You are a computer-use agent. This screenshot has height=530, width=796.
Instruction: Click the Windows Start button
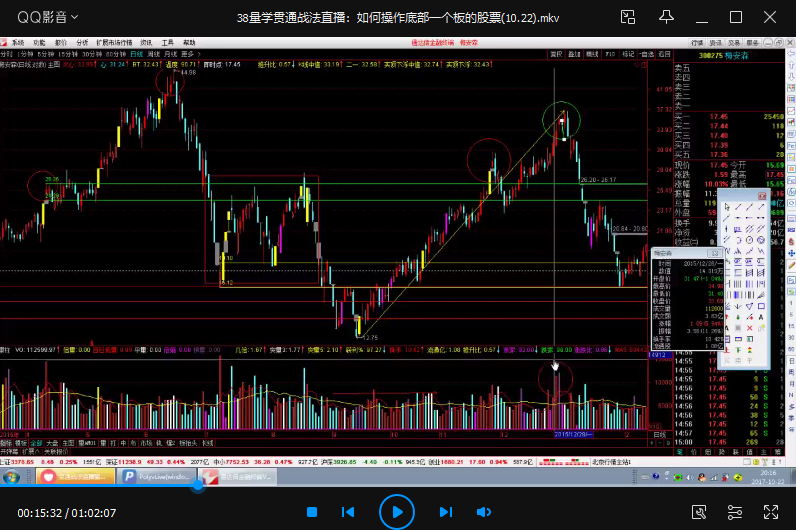(x=9, y=478)
